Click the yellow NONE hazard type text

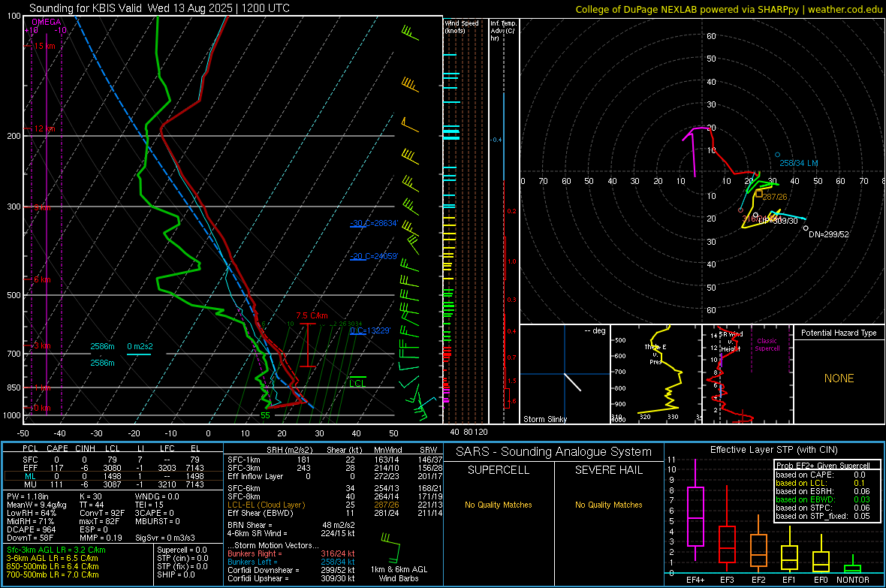pyautogui.click(x=839, y=378)
